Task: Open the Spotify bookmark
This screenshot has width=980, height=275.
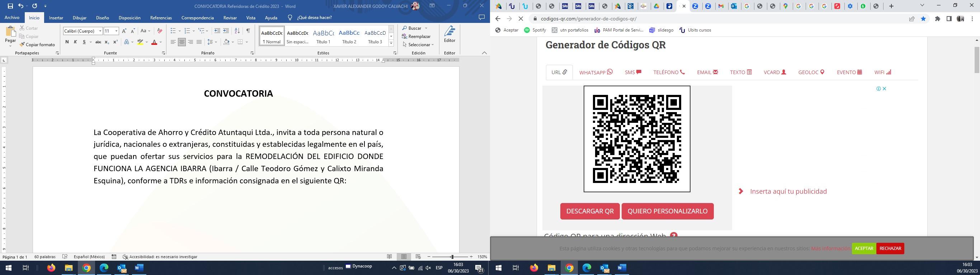Action: 535,30
